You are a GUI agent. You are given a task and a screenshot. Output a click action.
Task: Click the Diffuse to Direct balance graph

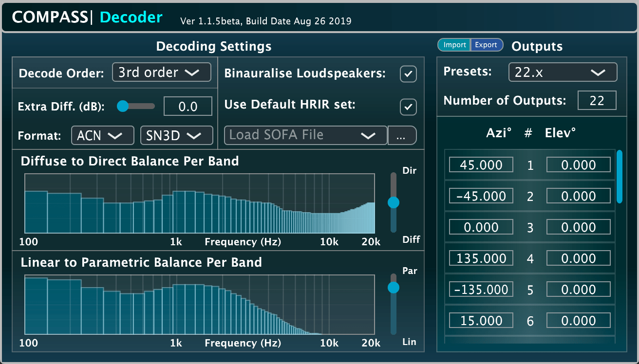pos(200,203)
